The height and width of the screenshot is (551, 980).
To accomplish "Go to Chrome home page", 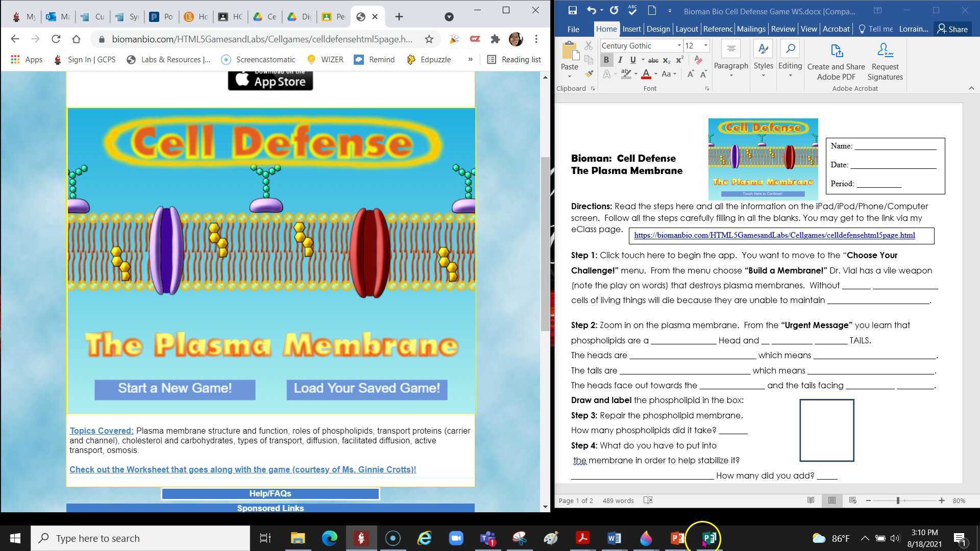I will [76, 39].
